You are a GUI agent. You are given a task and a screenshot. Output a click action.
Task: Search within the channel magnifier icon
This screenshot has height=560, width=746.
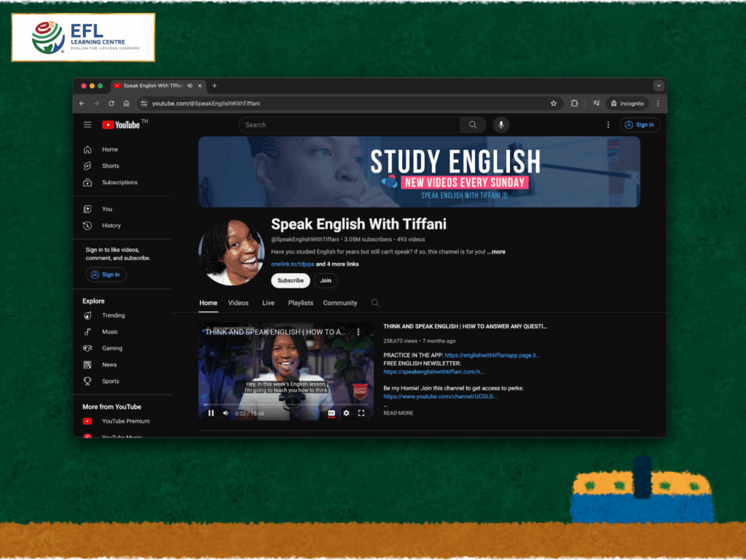point(375,303)
